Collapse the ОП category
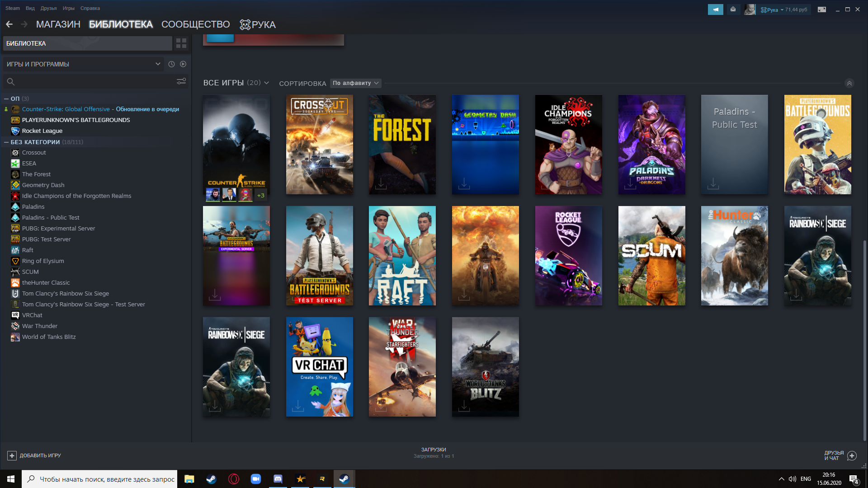Image resolution: width=868 pixels, height=488 pixels. pyautogui.click(x=6, y=99)
